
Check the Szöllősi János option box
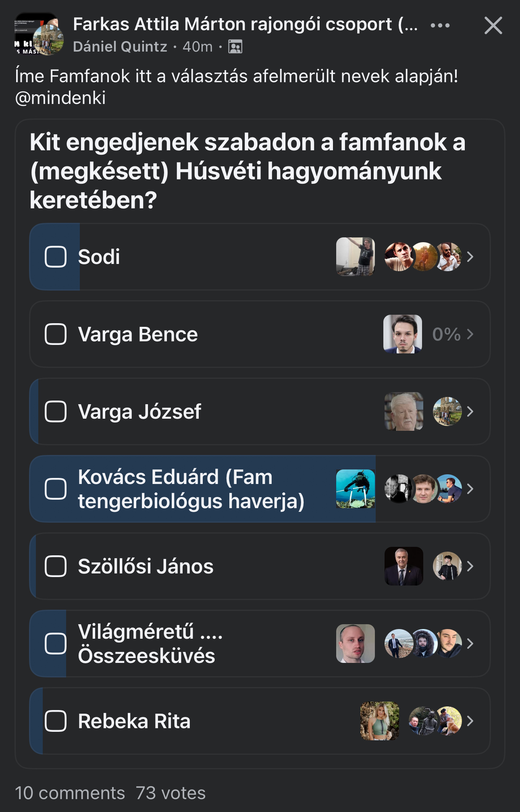(56, 566)
